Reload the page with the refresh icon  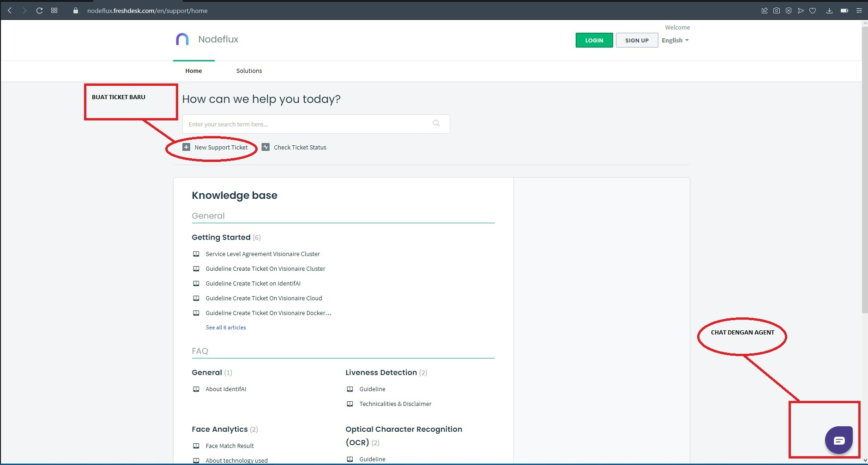40,10
